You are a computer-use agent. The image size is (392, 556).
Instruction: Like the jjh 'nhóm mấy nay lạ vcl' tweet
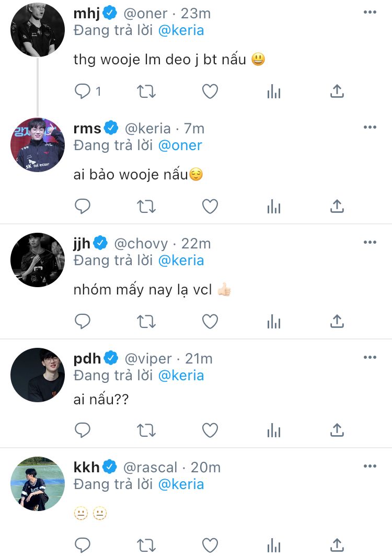[x=210, y=322]
